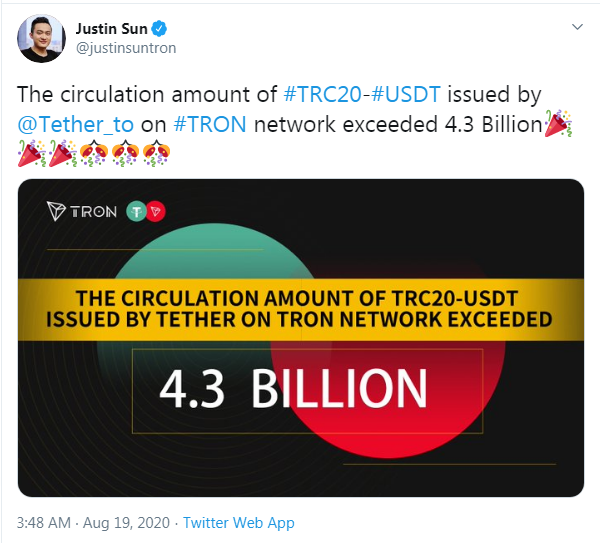Open the 3:48 AM Aug 19, 2020 timestamp

[x=93, y=523]
